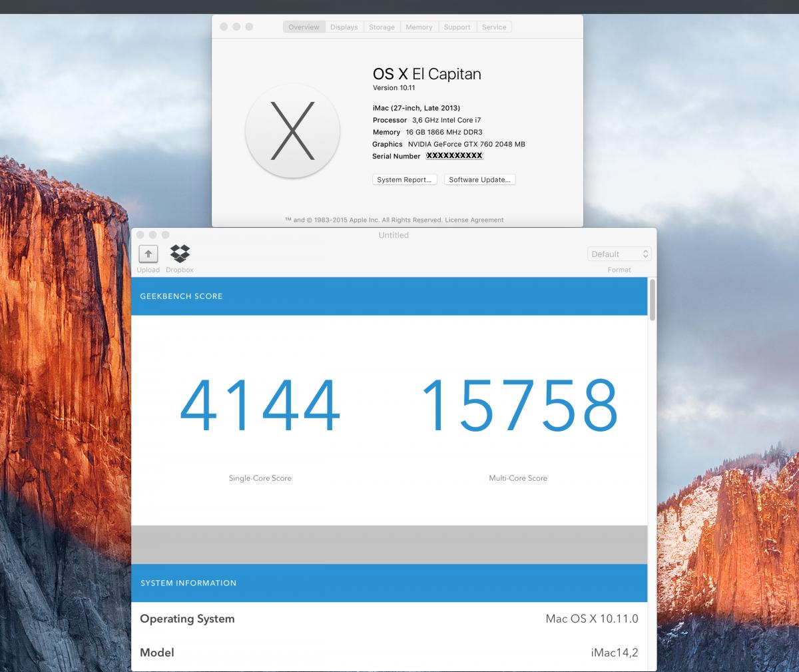
Task: Click iMac (27-inch, Late 2013) text
Action: click(416, 108)
